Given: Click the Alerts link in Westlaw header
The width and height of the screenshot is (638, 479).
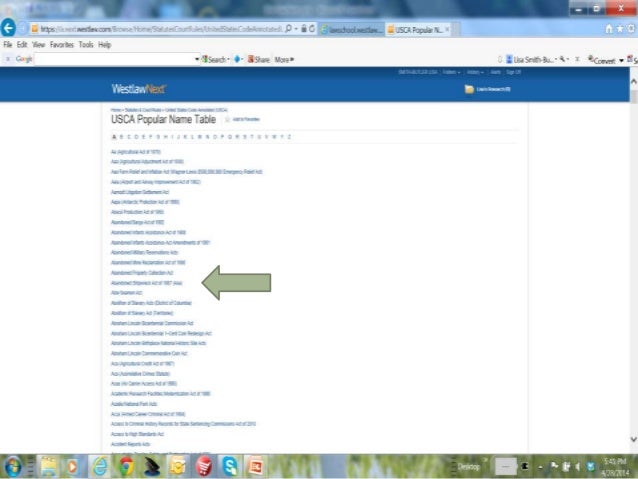Looking at the screenshot, I should tap(495, 72).
